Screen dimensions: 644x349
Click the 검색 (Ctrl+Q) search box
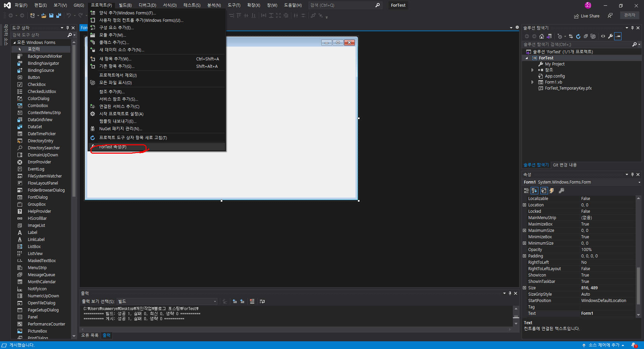pyautogui.click(x=345, y=5)
